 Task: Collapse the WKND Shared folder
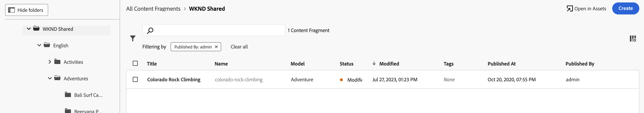coord(29,29)
